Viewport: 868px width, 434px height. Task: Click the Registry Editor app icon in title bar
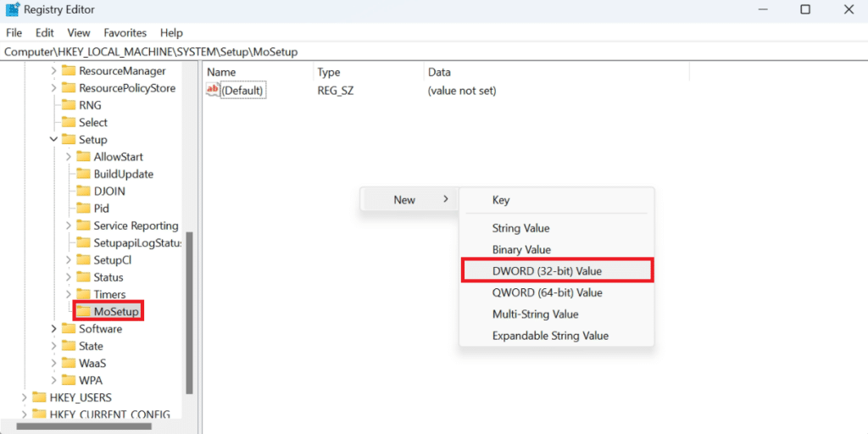[13, 10]
